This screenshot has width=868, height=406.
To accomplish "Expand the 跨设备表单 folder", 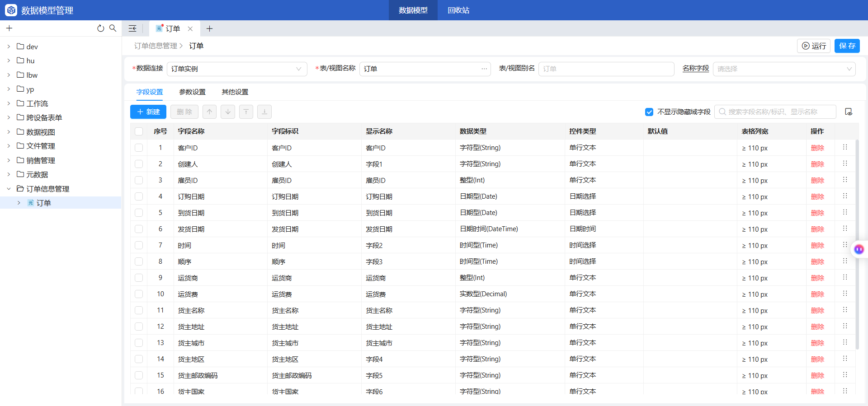I will [9, 117].
